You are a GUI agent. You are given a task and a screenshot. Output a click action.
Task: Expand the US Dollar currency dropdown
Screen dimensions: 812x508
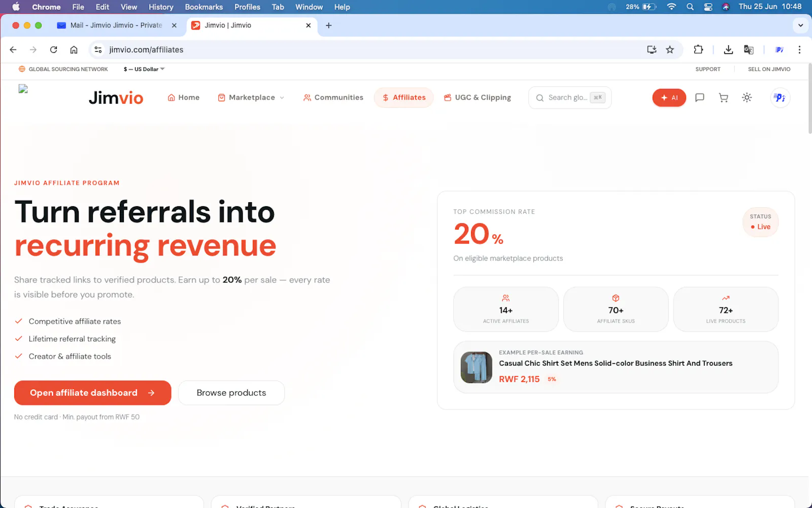click(144, 69)
